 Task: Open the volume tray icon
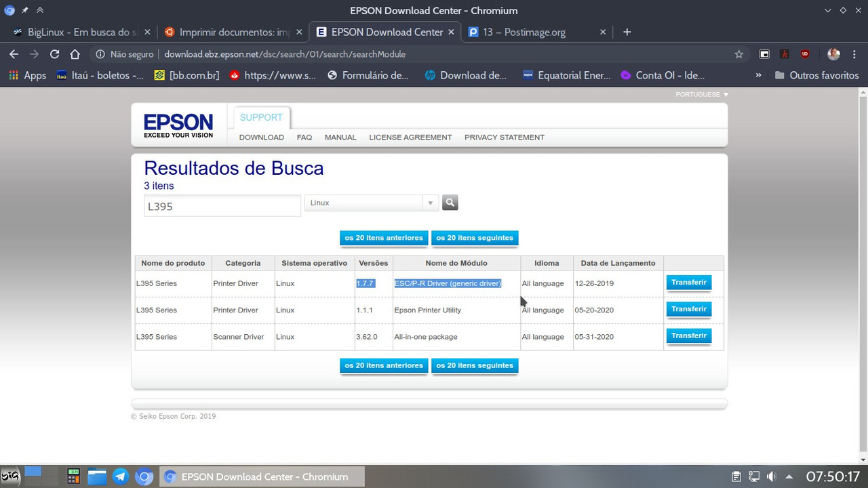[x=772, y=476]
